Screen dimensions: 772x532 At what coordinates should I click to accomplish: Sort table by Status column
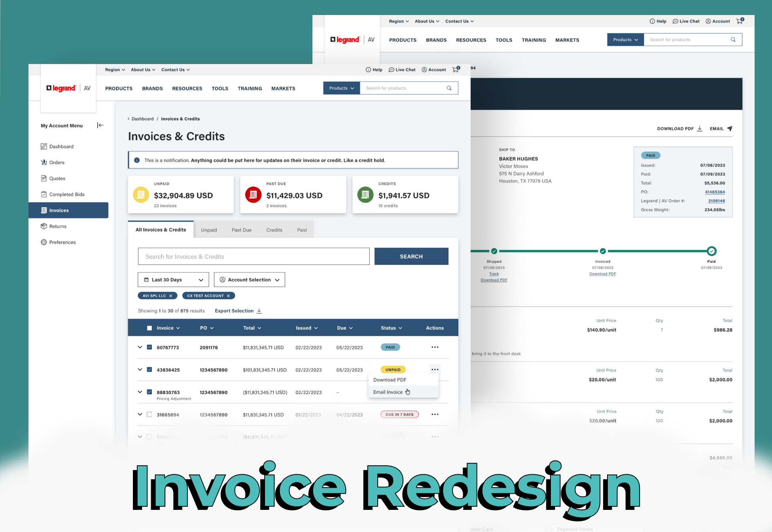click(x=392, y=328)
